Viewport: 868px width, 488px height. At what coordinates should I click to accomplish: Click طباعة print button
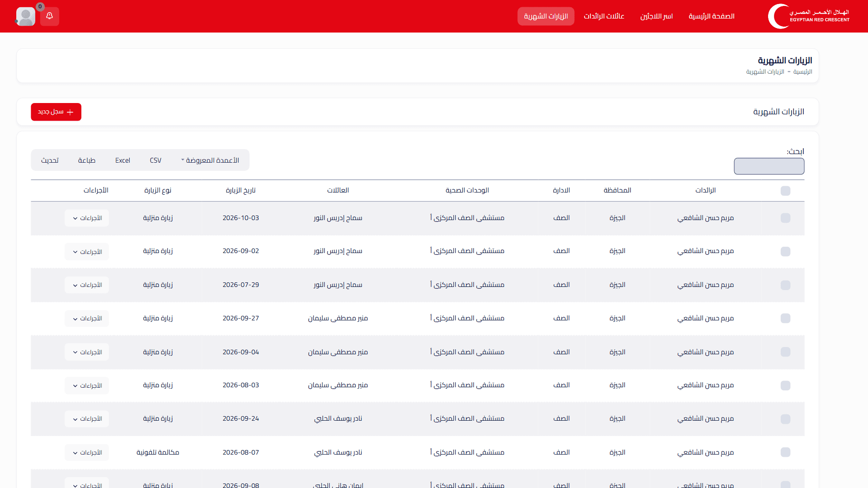coord(86,160)
